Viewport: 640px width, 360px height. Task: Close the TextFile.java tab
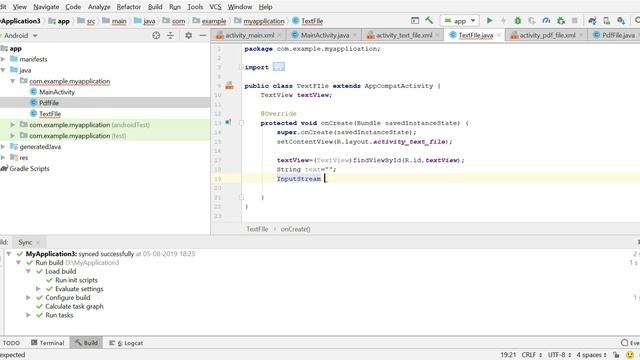click(499, 36)
